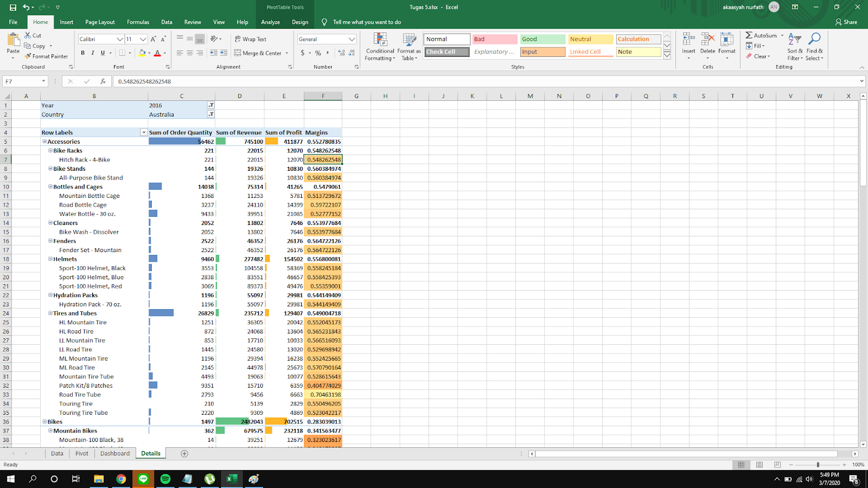
Task: Toggle Wrap Text
Action: coord(251,39)
